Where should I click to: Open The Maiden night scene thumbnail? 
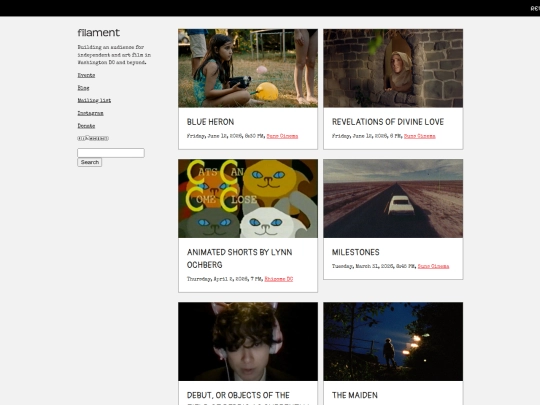393,342
